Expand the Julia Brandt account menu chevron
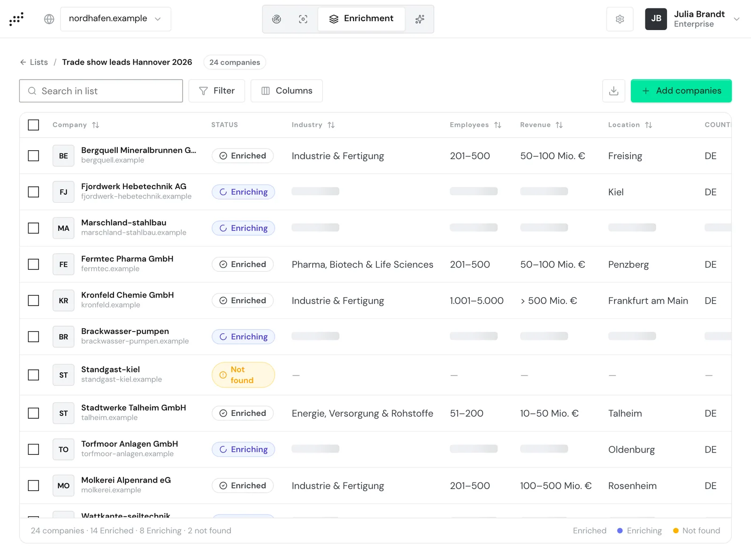Viewport: 751px width, 560px height. (736, 19)
